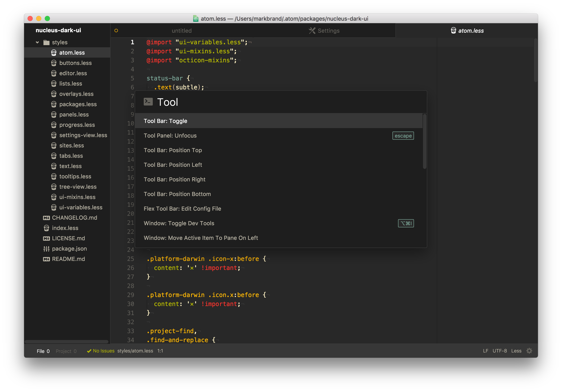
Task: Click the tabs.less file icon
Action: point(54,156)
